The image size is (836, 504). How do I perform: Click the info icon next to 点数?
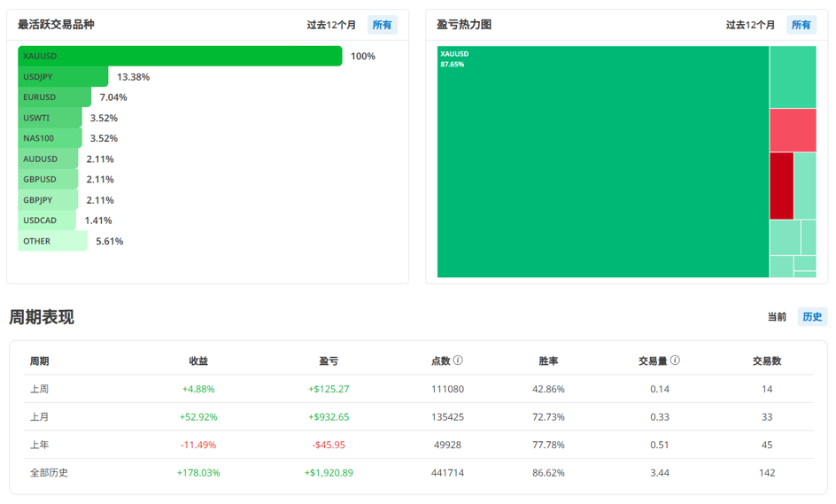[458, 361]
